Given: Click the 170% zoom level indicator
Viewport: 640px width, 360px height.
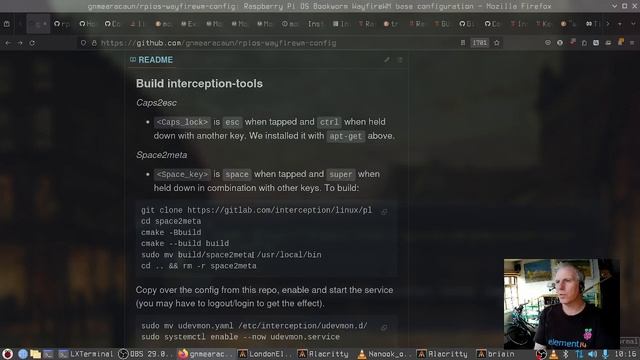Looking at the screenshot, I should tap(480, 43).
